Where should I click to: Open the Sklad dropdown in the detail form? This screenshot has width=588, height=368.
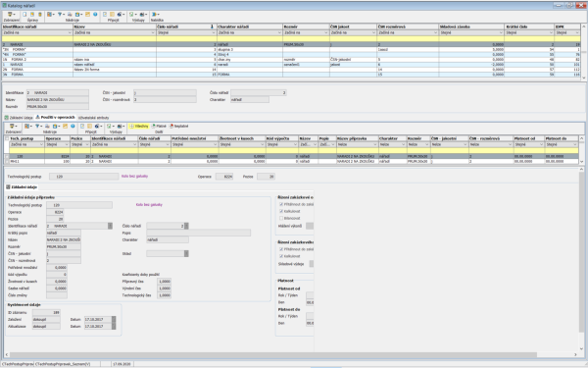(186, 254)
